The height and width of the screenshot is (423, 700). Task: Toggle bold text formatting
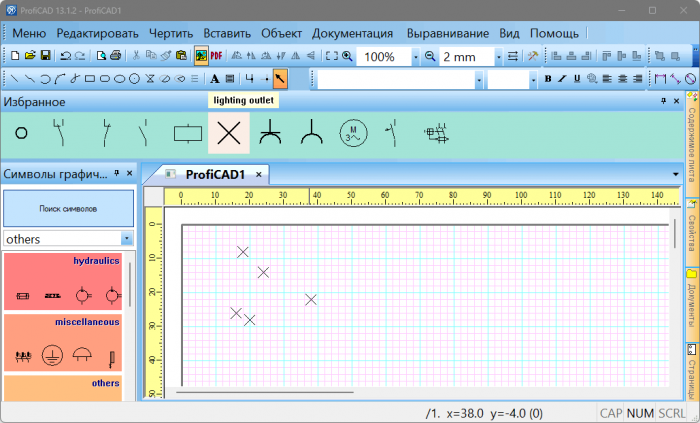click(548, 78)
